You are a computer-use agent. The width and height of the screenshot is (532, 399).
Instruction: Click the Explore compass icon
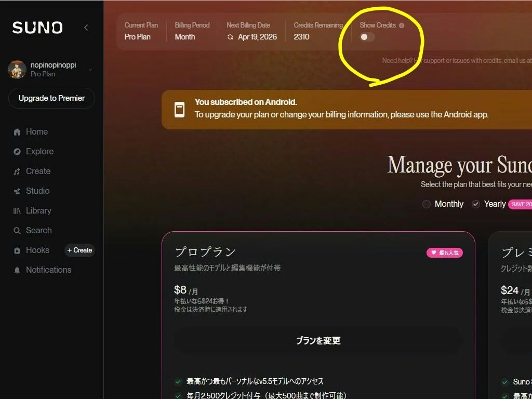[x=17, y=152]
